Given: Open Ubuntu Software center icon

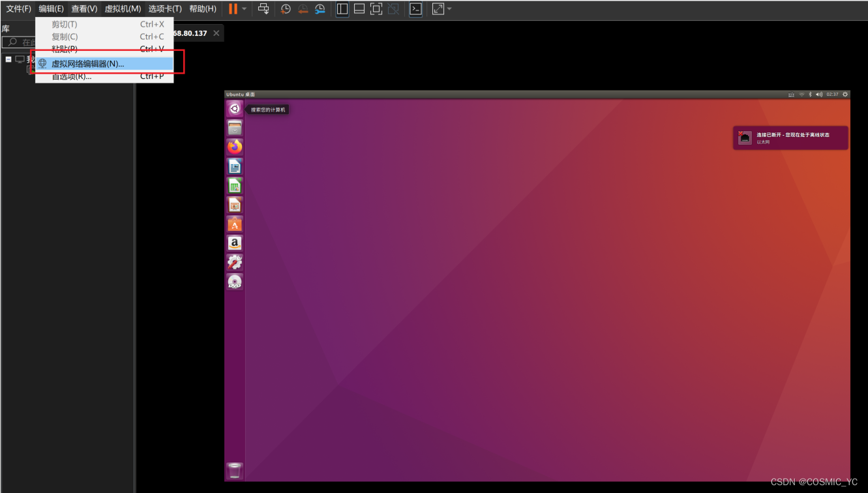Looking at the screenshot, I should [x=235, y=224].
